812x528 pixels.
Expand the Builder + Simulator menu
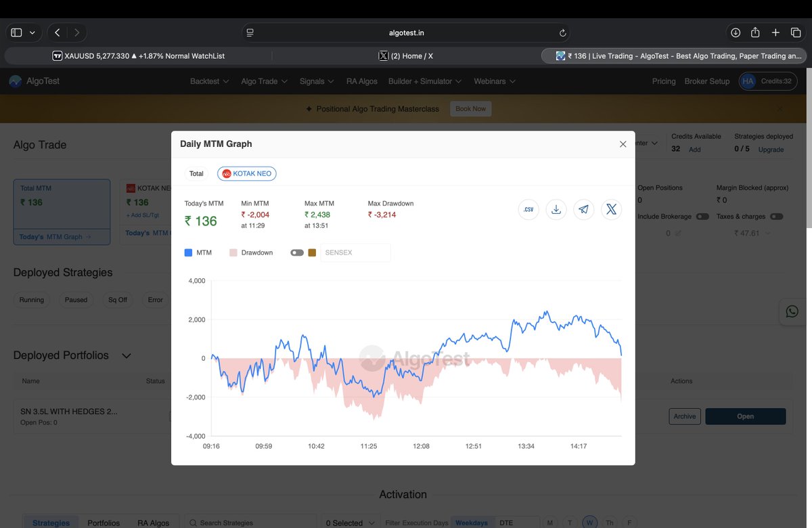425,81
